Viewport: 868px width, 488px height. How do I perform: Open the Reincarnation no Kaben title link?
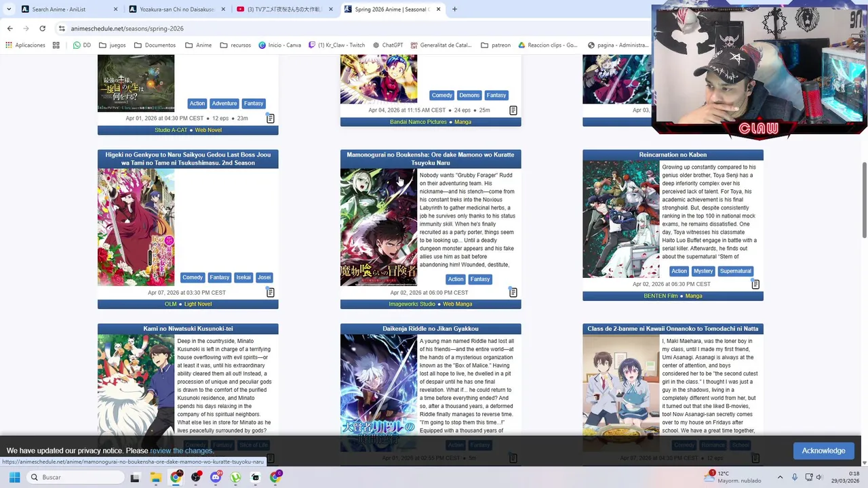pyautogui.click(x=673, y=155)
